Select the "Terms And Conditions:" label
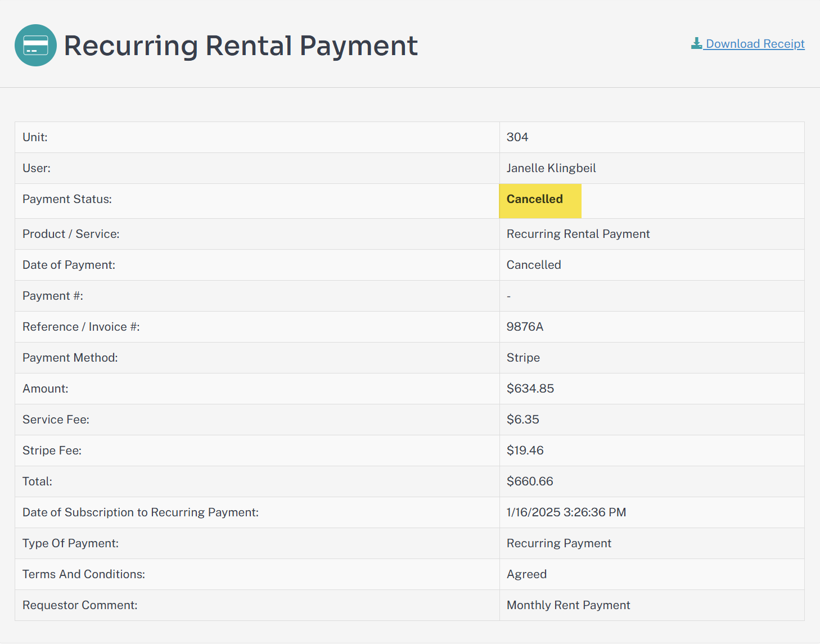The width and height of the screenshot is (820, 644). tap(84, 574)
